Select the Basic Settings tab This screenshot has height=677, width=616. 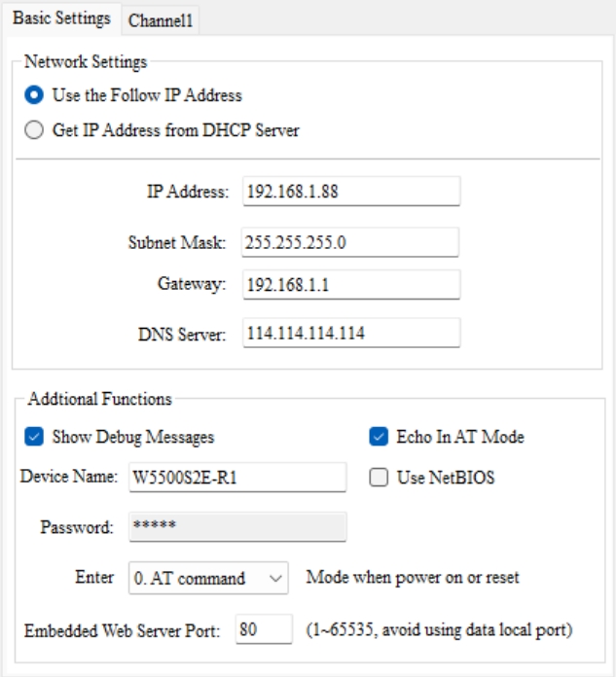(61, 19)
